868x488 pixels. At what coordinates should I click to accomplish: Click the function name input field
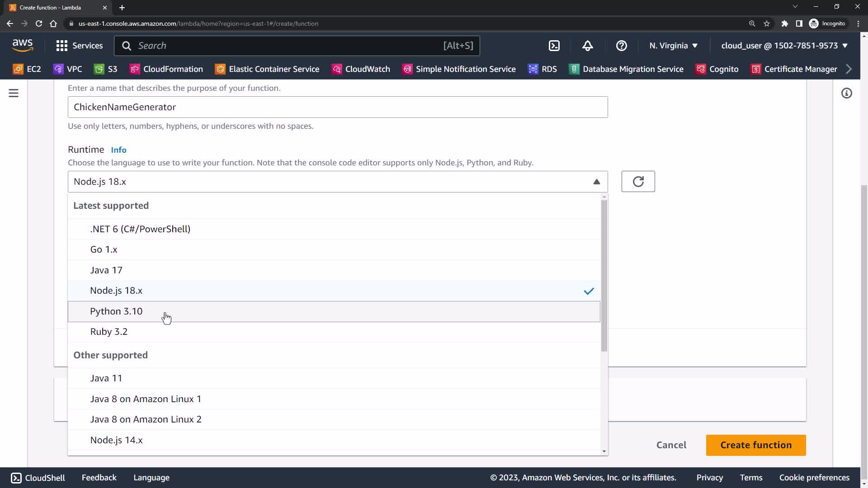[x=337, y=107]
